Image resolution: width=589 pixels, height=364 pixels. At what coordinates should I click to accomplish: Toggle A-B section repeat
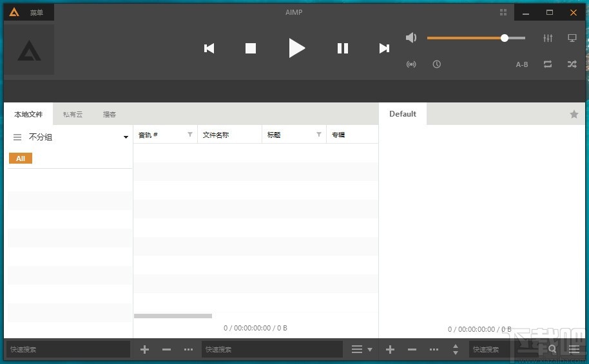(522, 64)
